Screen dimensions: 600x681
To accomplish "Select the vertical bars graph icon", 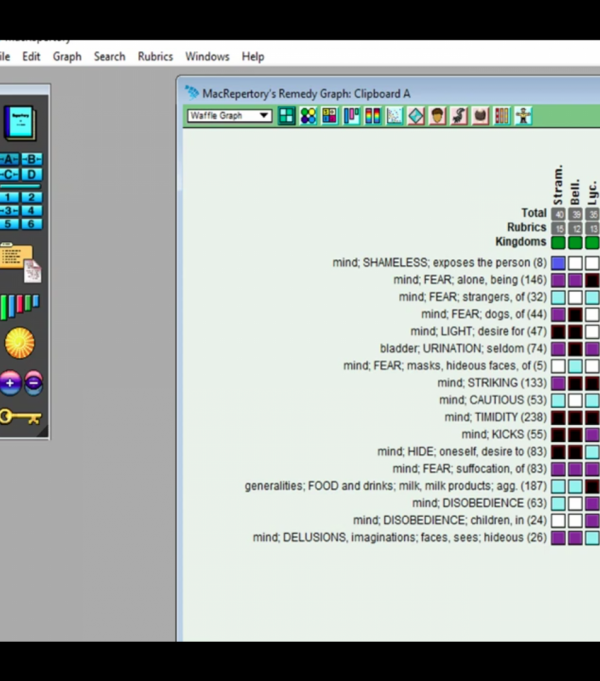I will point(351,116).
